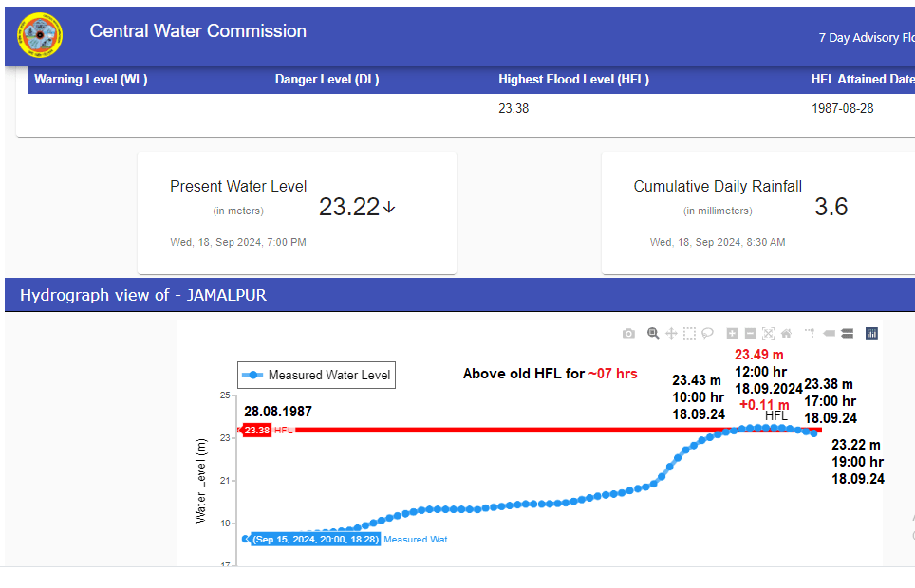Click the Highest Flood Level column header
915x588 pixels.
(x=573, y=80)
